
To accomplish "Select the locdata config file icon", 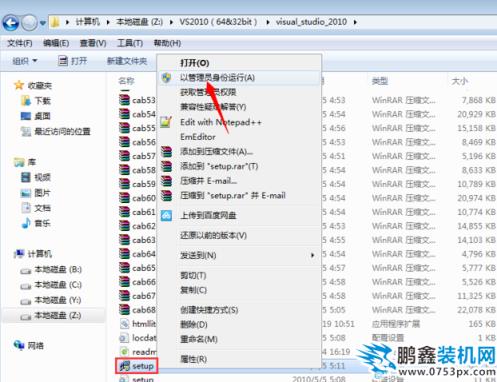I will pos(124,338).
